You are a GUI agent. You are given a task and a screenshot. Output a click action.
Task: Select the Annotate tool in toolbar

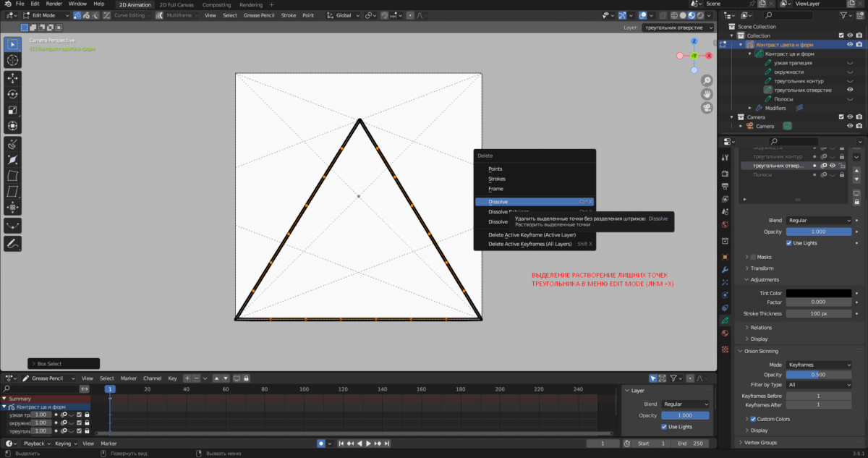pyautogui.click(x=13, y=244)
